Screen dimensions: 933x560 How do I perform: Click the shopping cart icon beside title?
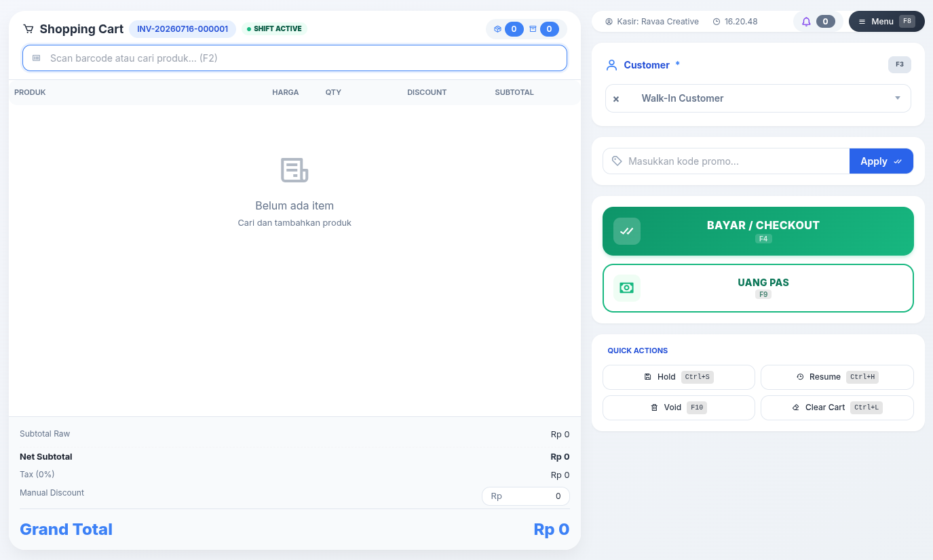[x=28, y=29]
